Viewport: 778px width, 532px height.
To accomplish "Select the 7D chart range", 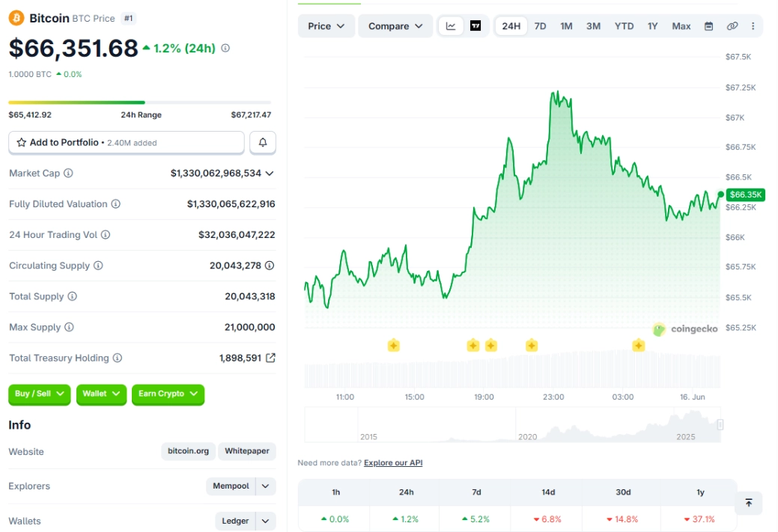I will (541, 26).
